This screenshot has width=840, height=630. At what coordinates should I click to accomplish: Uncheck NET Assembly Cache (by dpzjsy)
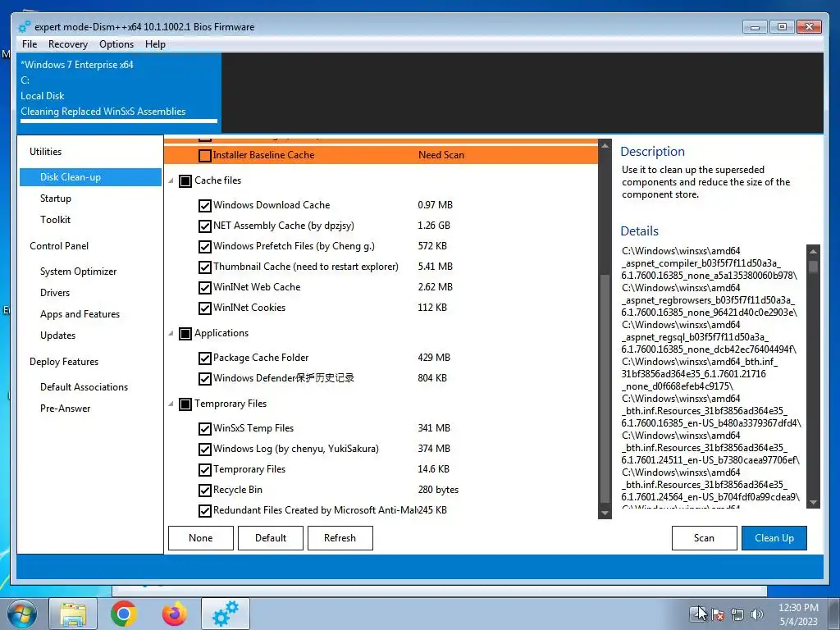(x=204, y=226)
